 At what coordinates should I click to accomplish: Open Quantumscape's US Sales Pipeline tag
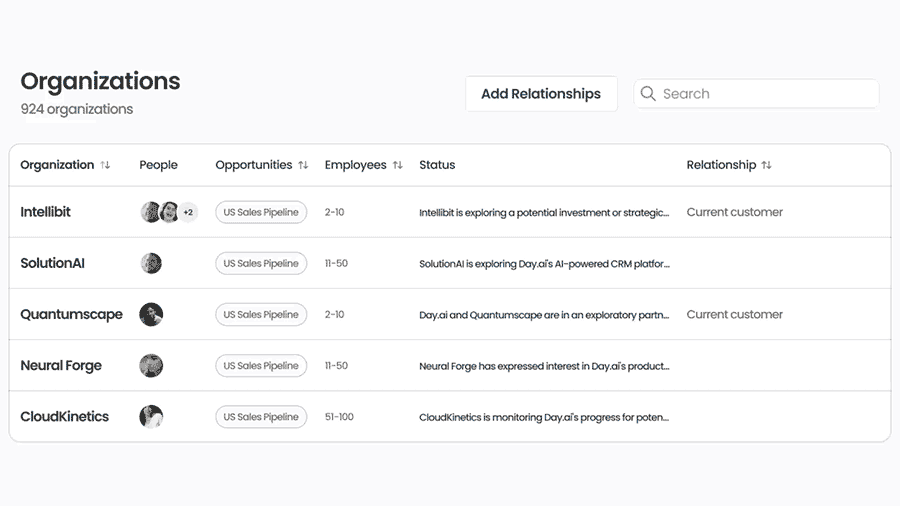pos(261,314)
